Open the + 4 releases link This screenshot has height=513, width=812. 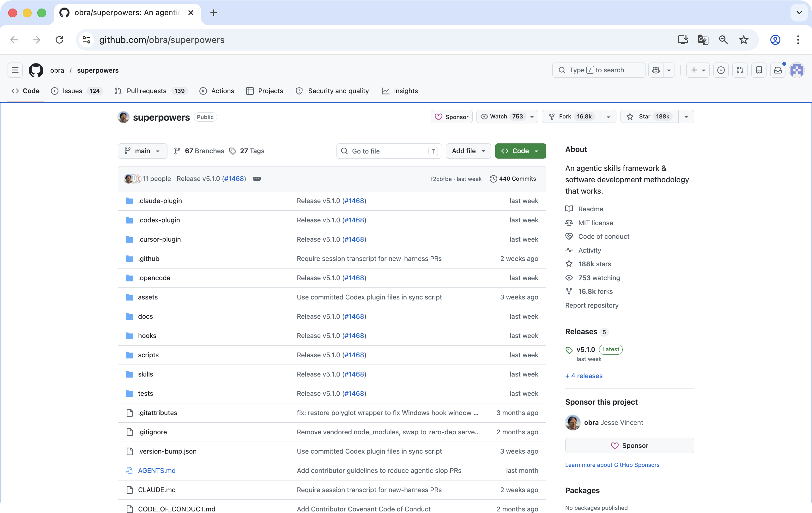(x=584, y=376)
